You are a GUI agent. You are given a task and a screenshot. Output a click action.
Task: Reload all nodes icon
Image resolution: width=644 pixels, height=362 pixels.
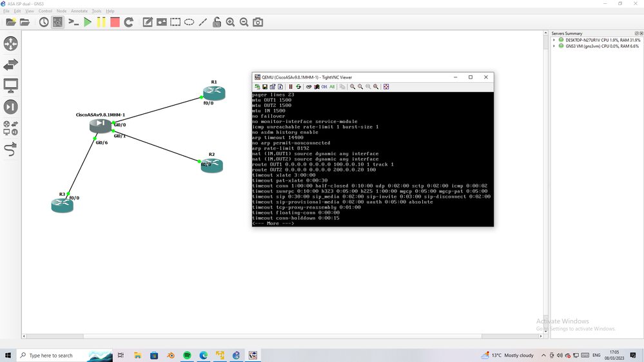pyautogui.click(x=128, y=22)
